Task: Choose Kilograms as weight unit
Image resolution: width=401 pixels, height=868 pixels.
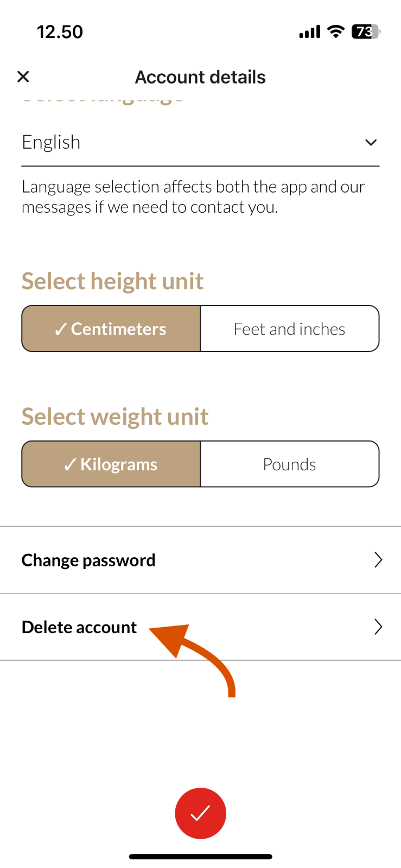Action: pos(111,464)
